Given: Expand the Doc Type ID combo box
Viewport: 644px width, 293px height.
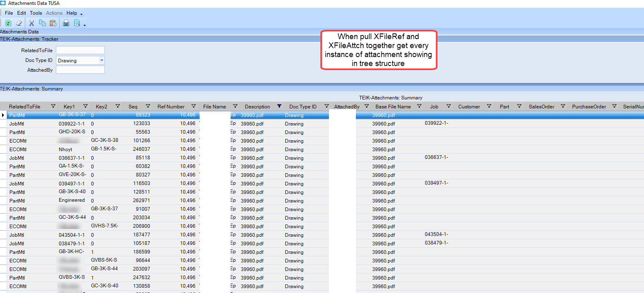Looking at the screenshot, I should coord(102,60).
